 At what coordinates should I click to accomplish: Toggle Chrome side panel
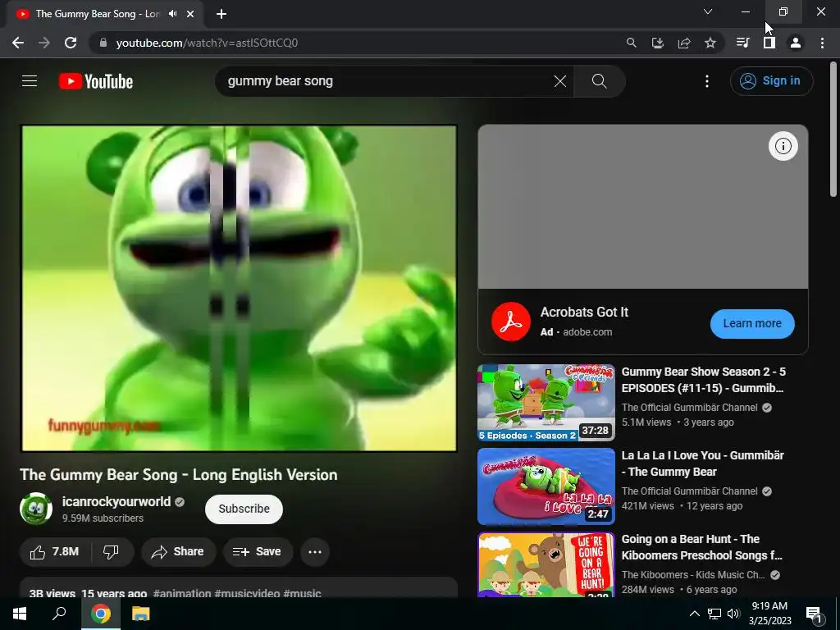pos(769,43)
